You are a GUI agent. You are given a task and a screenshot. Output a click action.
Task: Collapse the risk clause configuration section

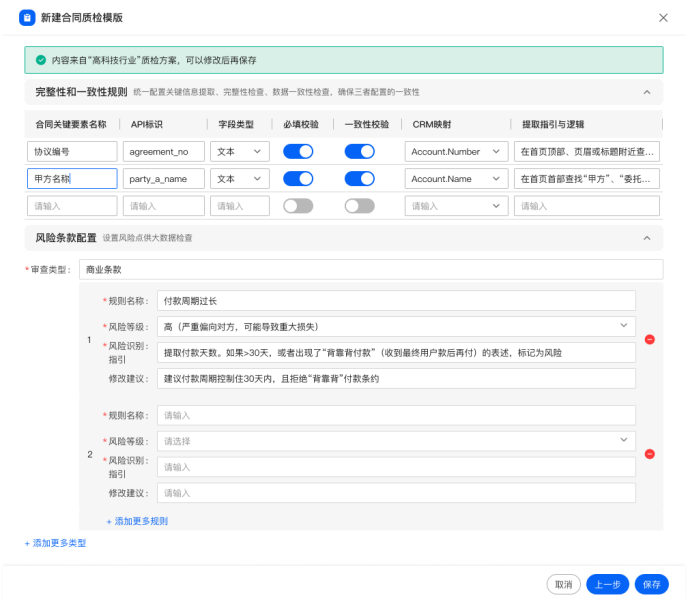pyautogui.click(x=647, y=238)
